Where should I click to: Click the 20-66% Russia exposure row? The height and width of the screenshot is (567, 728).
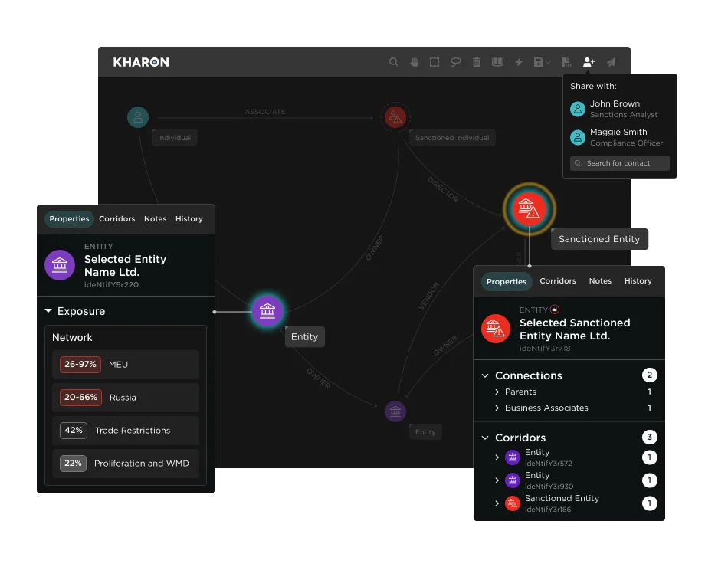(x=126, y=398)
